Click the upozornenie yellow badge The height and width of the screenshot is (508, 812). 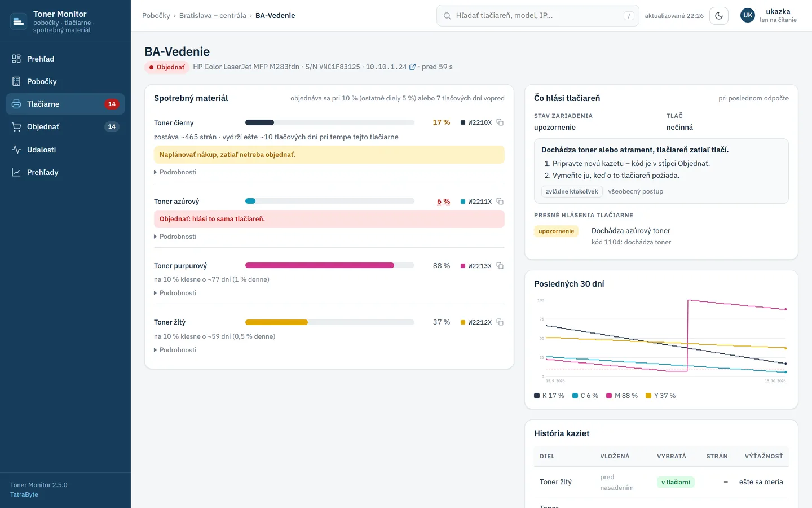coord(556,231)
